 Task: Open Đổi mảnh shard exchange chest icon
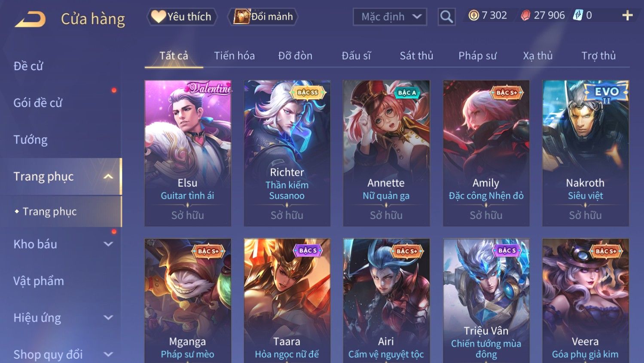262,17
